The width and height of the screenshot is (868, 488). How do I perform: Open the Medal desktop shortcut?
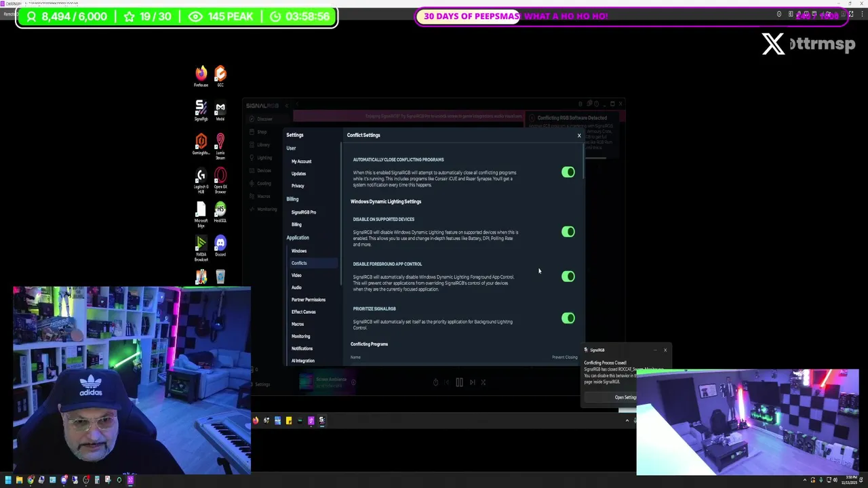click(220, 110)
